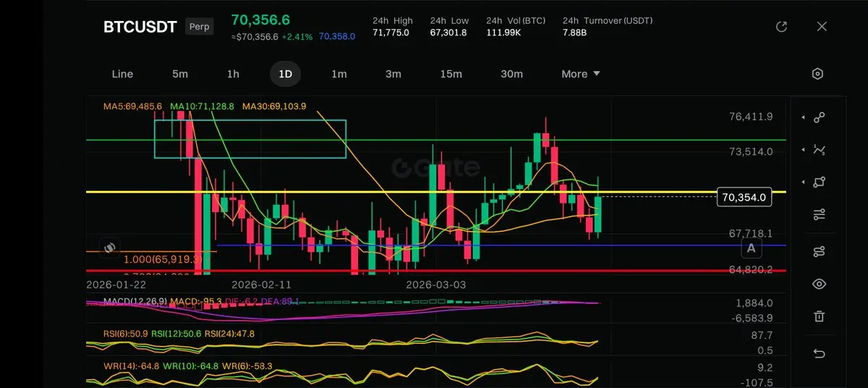
Task: Click the MA10:71,128.8 indicator label
Action: pos(202,106)
